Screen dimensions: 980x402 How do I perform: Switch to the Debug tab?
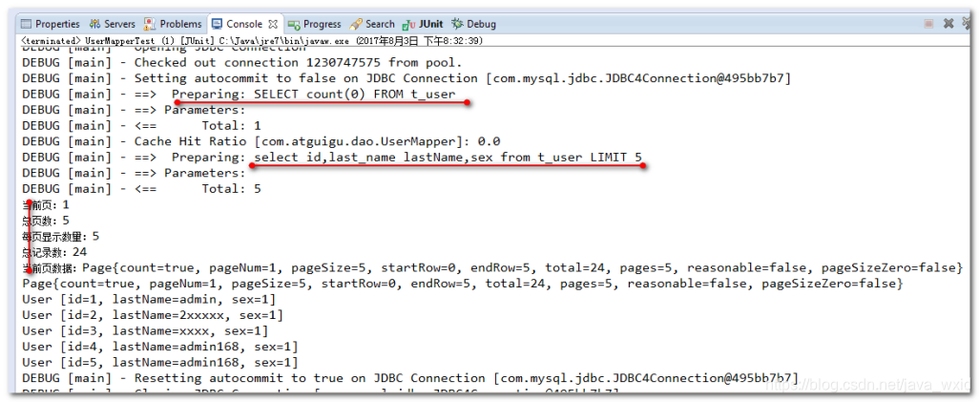tap(473, 25)
